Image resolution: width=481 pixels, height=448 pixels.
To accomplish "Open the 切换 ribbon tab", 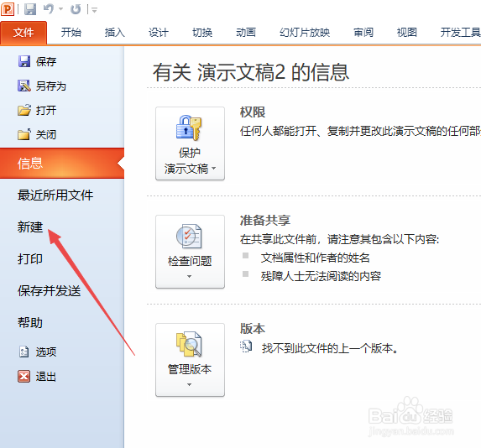I will click(202, 32).
